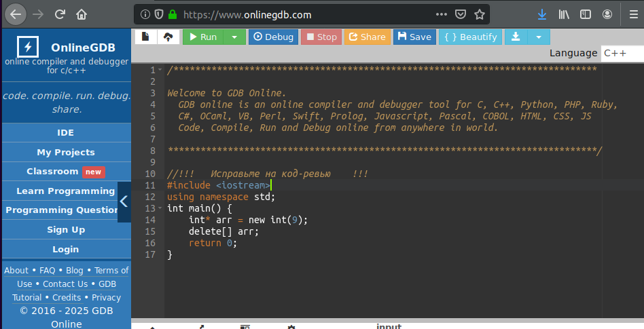Save page to Pocket icon
Viewport: 644px width, 329px height.
(x=461, y=15)
